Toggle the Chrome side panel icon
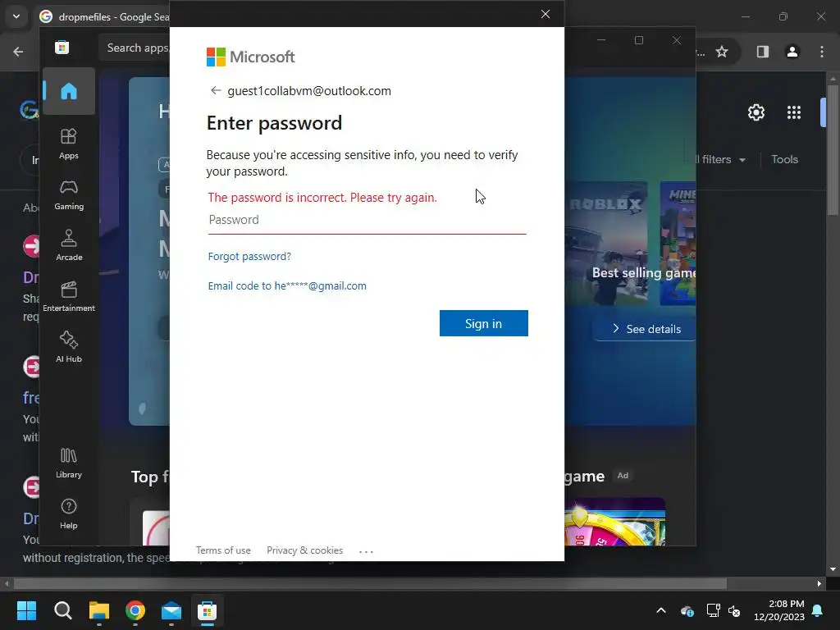This screenshot has width=840, height=630. (763, 52)
